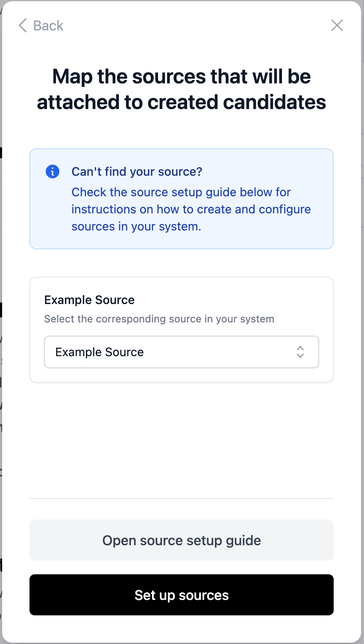Click the "Check the source setup guide" description
The width and height of the screenshot is (364, 644).
pos(181,192)
